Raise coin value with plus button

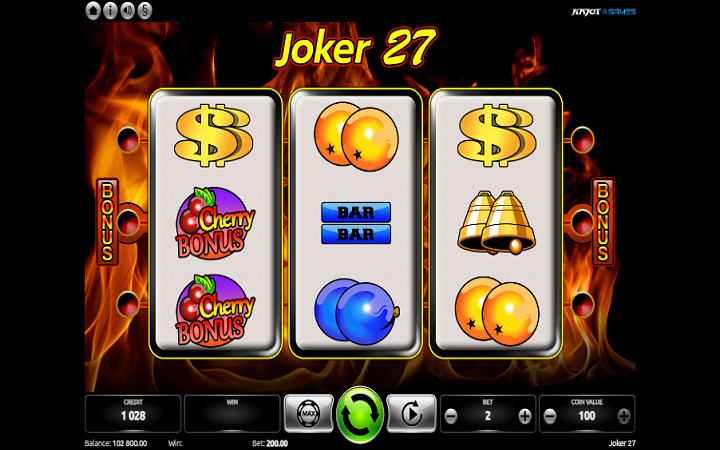coord(624,416)
